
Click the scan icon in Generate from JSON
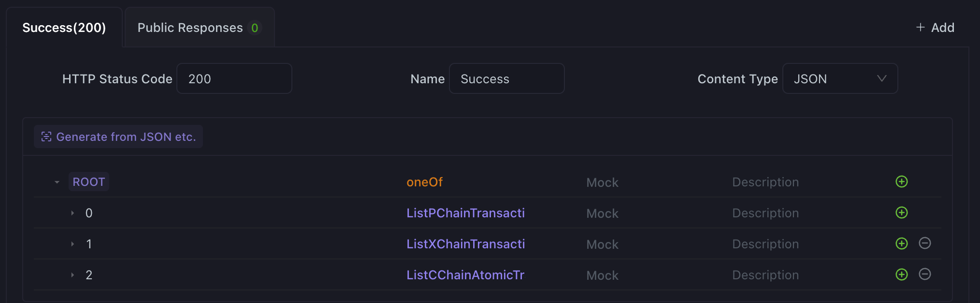coord(46,137)
